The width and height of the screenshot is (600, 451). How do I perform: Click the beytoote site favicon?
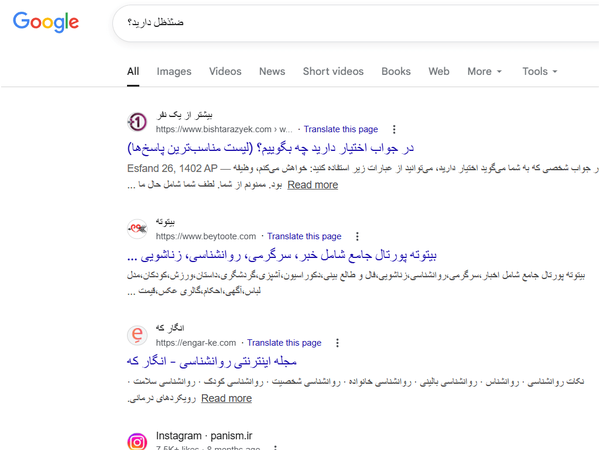[x=137, y=229]
